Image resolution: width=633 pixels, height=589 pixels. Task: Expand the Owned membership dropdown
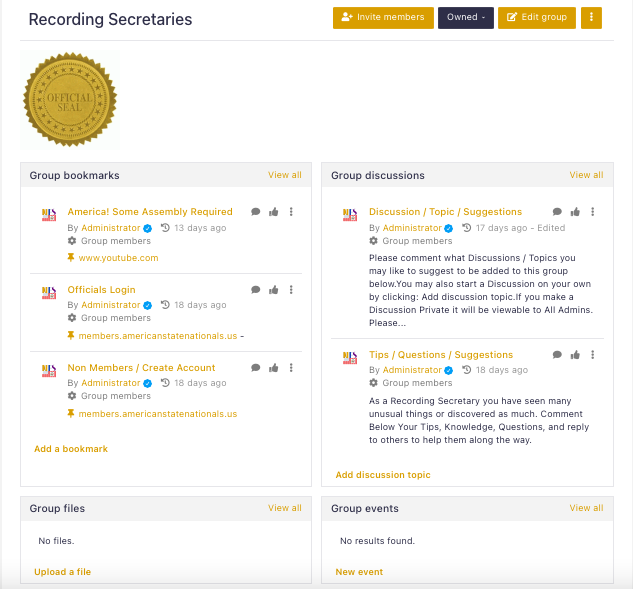[x=466, y=17]
